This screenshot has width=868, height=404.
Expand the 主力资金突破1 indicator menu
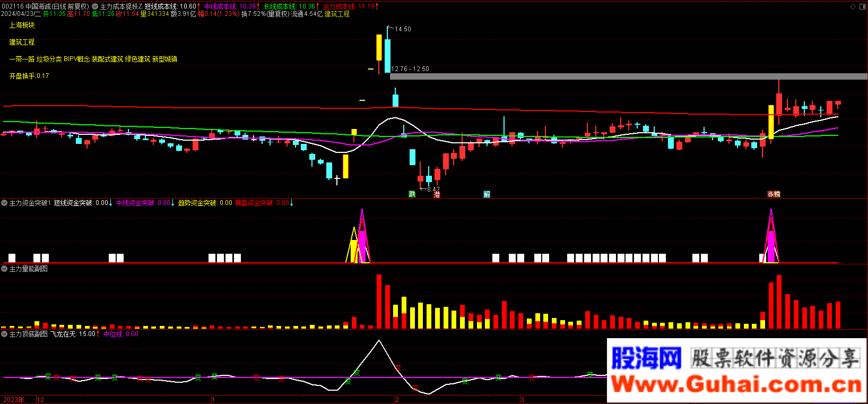point(4,203)
